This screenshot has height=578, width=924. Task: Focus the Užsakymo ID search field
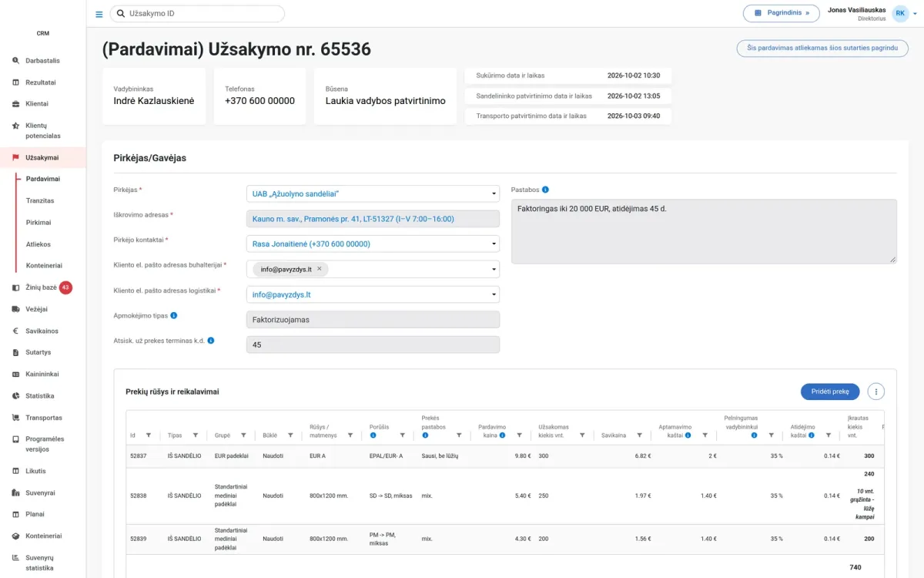pos(197,14)
